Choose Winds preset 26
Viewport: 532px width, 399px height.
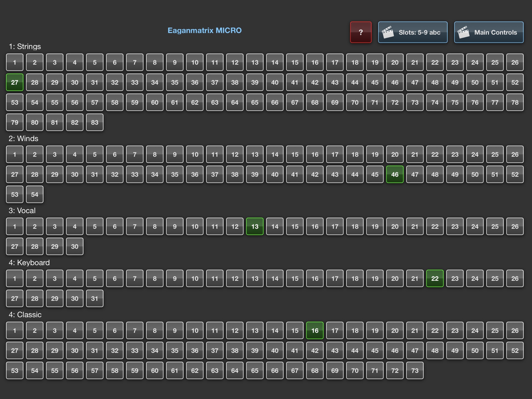click(515, 154)
